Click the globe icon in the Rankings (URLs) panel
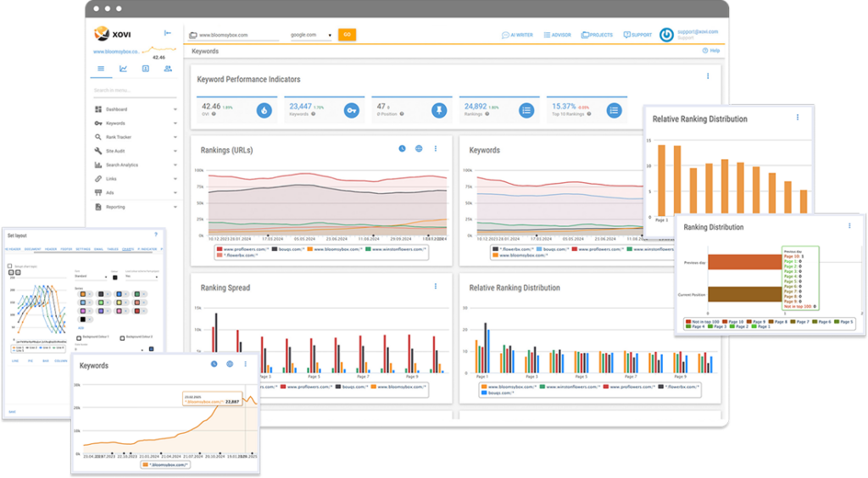The height and width of the screenshot is (478, 868). coord(419,148)
